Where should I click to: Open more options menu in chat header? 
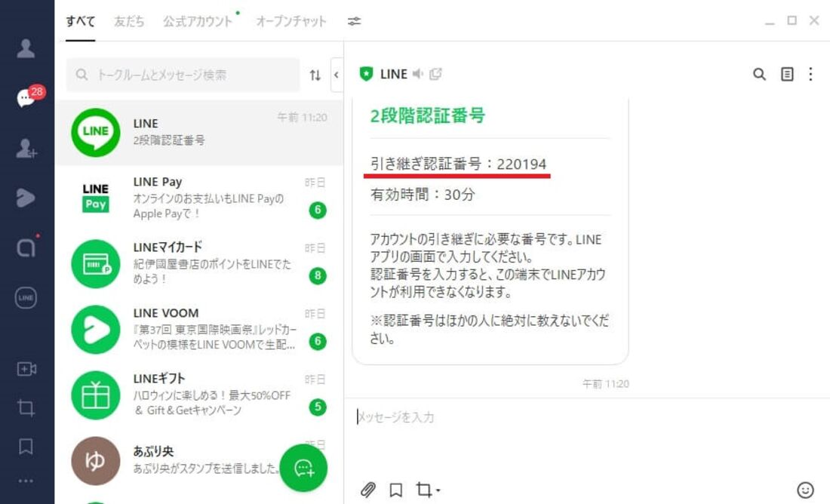pos(810,74)
